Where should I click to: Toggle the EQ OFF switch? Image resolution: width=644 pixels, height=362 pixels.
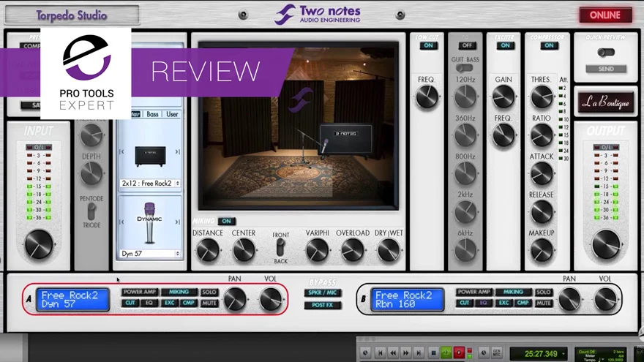click(x=467, y=45)
